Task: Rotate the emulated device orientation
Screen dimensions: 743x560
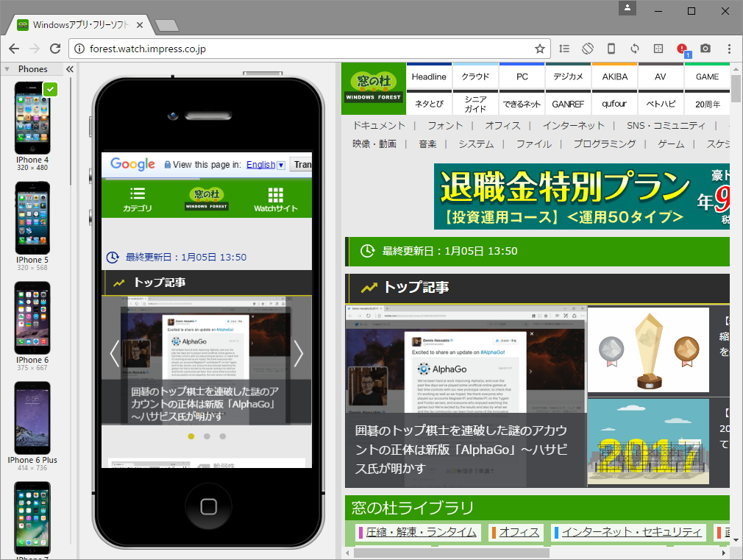Action: click(x=588, y=49)
